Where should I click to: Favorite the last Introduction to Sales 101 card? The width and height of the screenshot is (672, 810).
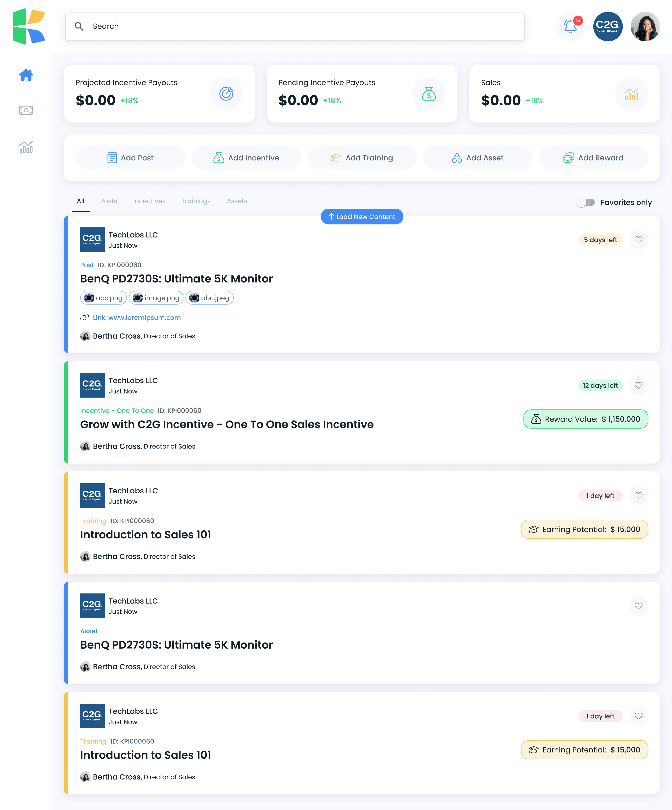[638, 716]
